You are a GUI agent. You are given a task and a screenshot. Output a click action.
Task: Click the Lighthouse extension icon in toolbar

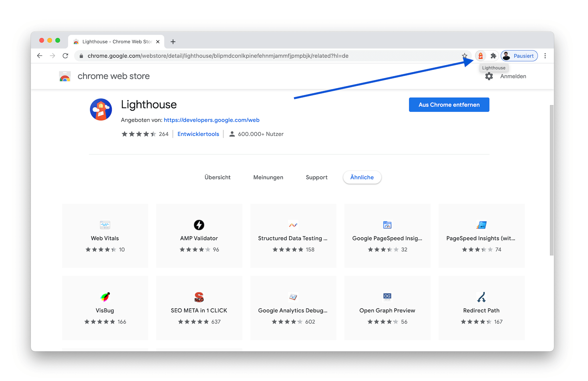(480, 56)
